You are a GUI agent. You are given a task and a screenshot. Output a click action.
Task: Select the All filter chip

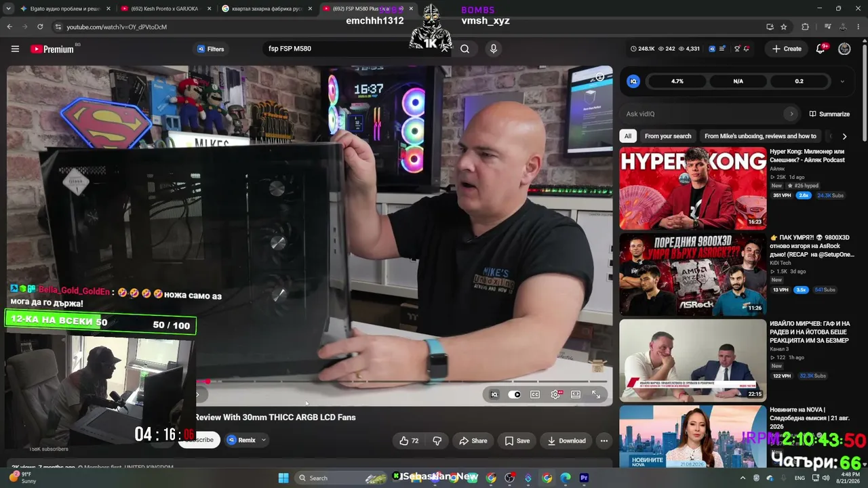(628, 136)
